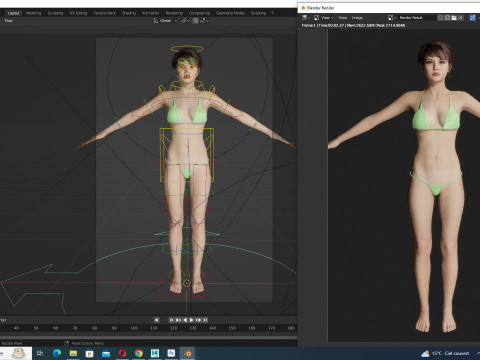Screen dimensions: 480x360
Task: Jump to the timeline start frame
Action: point(171,320)
